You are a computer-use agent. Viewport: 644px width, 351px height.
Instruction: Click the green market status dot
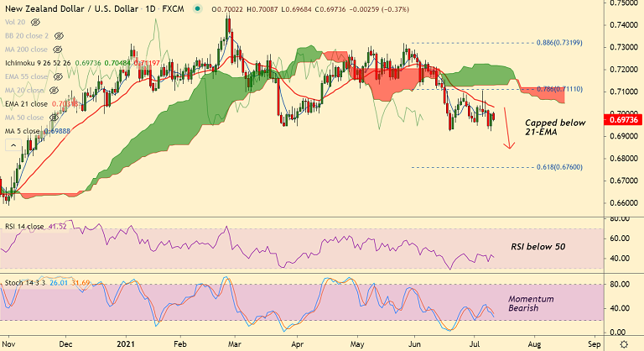point(198,8)
